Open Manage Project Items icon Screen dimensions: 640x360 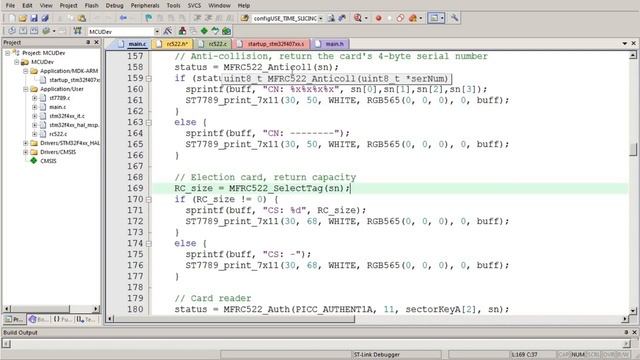tap(182, 31)
